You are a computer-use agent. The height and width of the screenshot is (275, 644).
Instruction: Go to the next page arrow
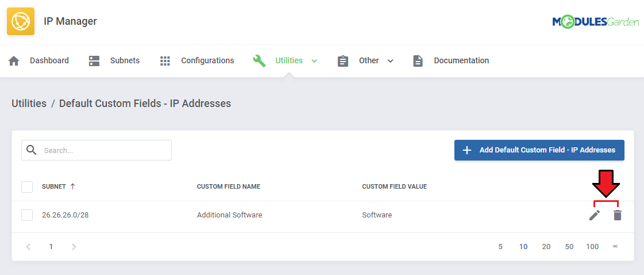pyautogui.click(x=74, y=247)
